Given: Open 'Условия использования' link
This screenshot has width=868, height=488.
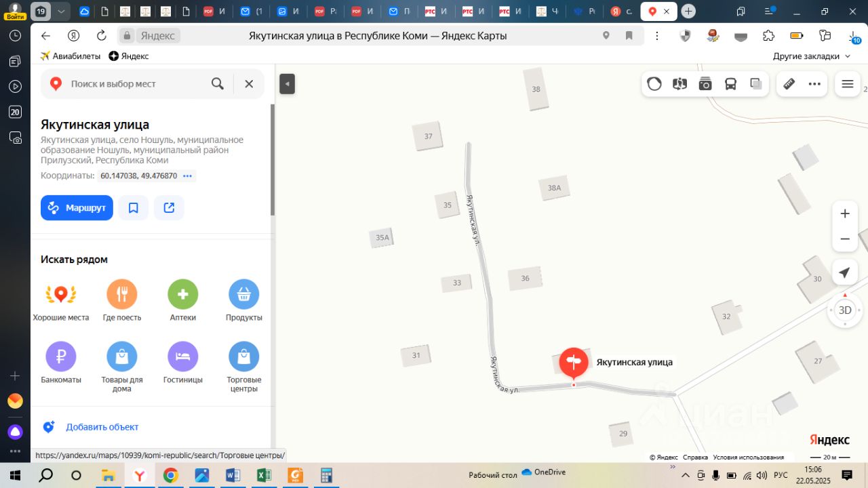Looking at the screenshot, I should (749, 457).
